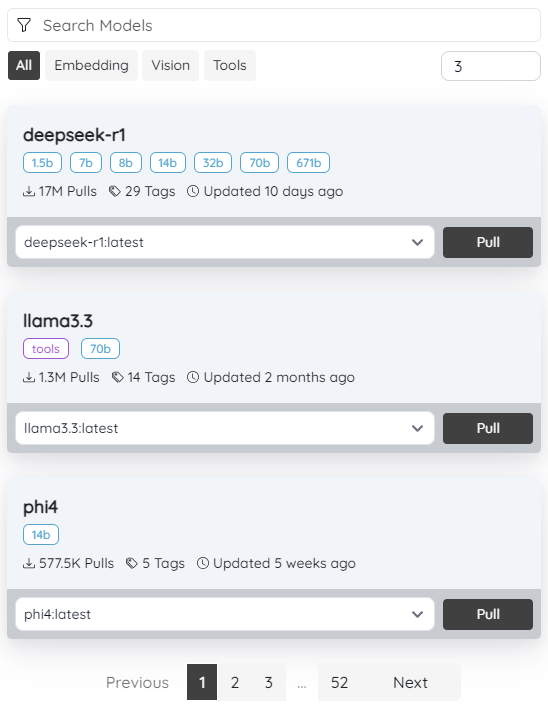Open the llama3.3:latest tag dropdown
Viewport: 548px width, 712px height.
click(225, 428)
